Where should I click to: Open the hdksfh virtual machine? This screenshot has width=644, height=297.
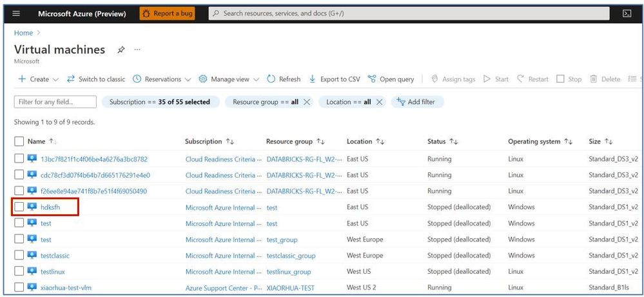point(50,207)
